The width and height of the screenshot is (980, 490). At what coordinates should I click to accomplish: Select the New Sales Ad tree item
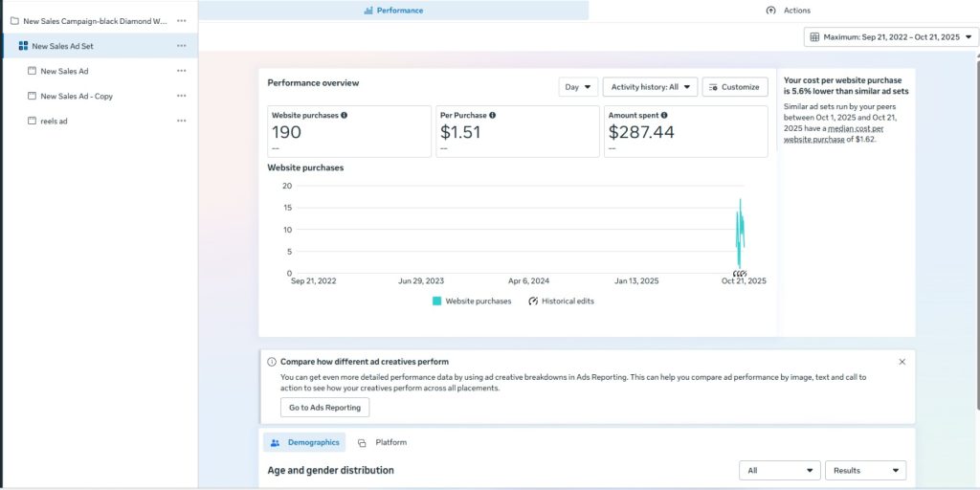[64, 71]
